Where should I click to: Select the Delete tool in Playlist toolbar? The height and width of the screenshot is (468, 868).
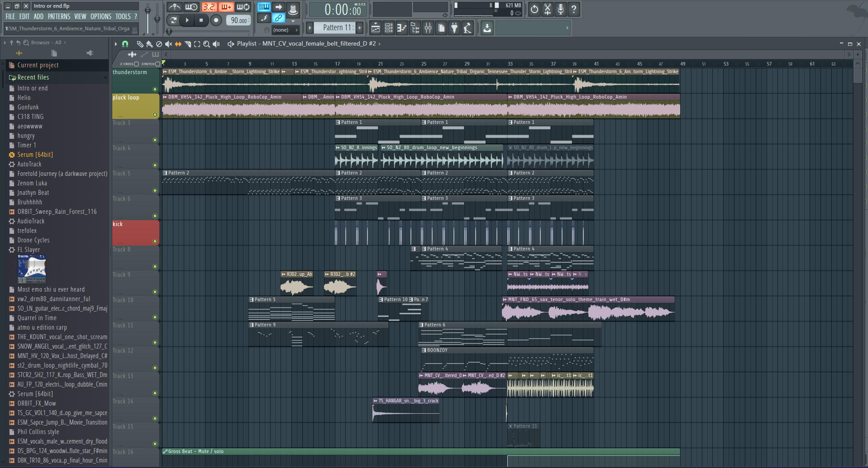pos(159,44)
